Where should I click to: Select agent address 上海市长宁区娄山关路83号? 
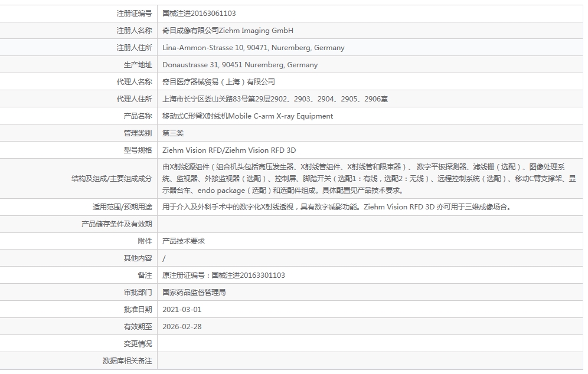[x=205, y=99]
